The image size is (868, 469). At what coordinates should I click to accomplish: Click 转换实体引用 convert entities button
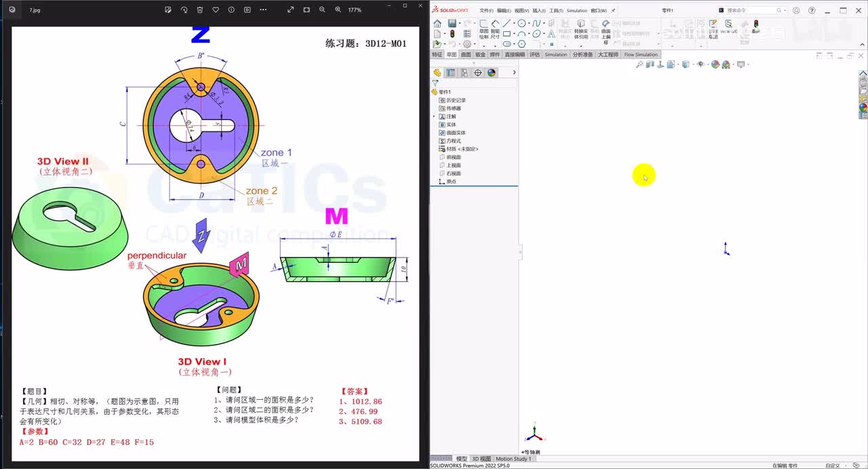(x=581, y=30)
